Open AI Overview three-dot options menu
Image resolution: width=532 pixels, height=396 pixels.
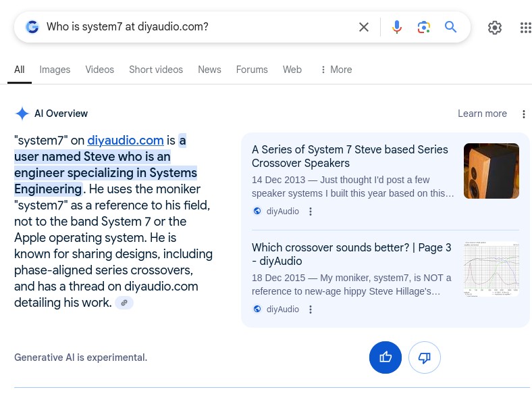524,114
